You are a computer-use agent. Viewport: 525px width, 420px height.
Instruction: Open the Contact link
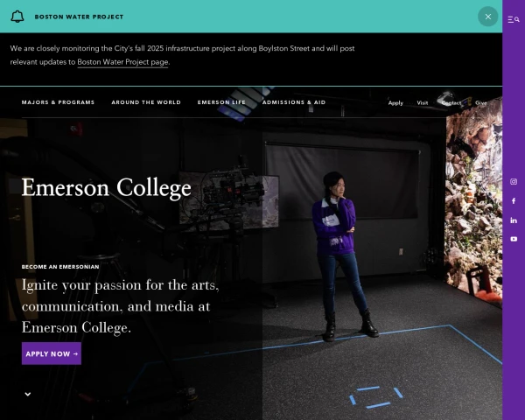point(451,103)
